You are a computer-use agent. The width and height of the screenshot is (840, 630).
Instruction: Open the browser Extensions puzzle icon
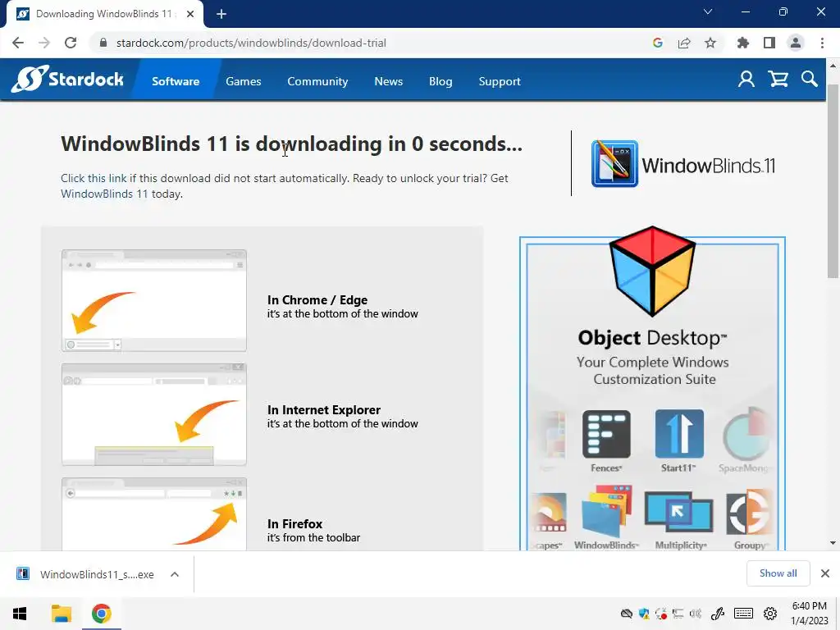pos(742,43)
